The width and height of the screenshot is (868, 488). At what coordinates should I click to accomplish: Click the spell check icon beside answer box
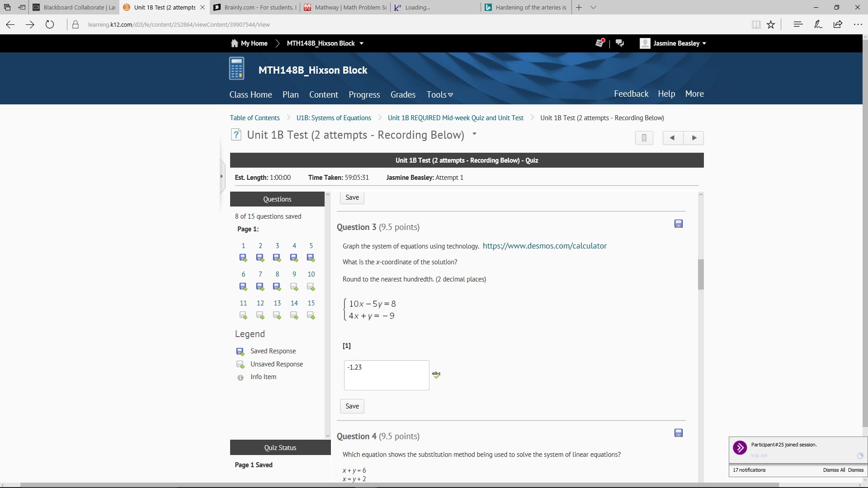436,375
